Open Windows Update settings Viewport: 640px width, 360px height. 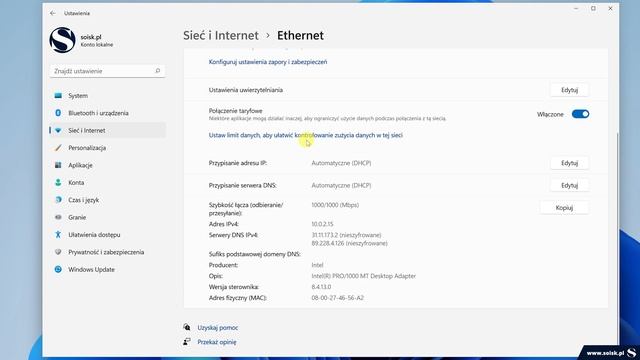tap(108, 269)
